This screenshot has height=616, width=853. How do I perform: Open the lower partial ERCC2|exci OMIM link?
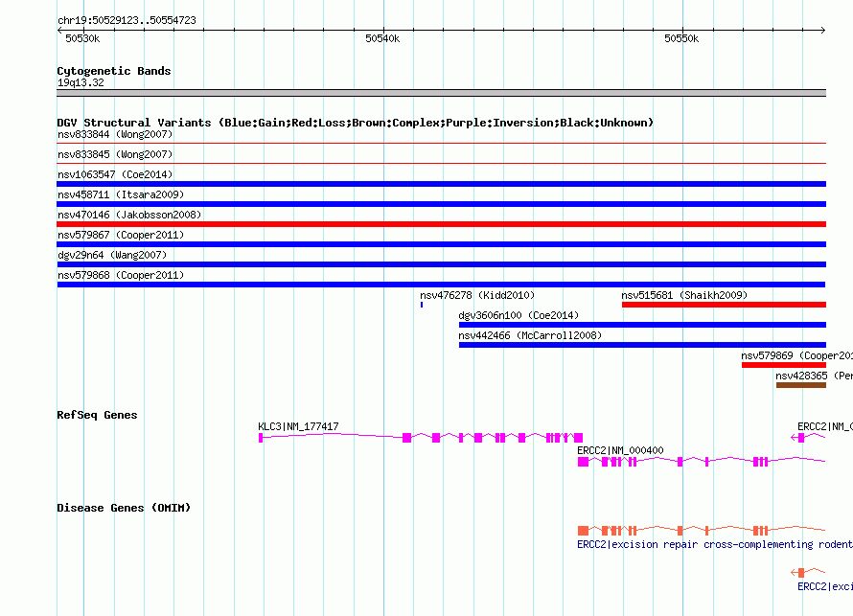point(824,586)
